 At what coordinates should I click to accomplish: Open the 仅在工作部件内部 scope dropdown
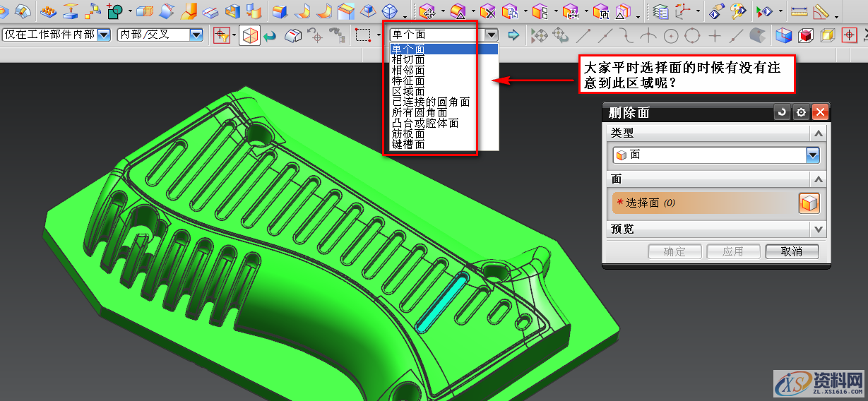(103, 35)
